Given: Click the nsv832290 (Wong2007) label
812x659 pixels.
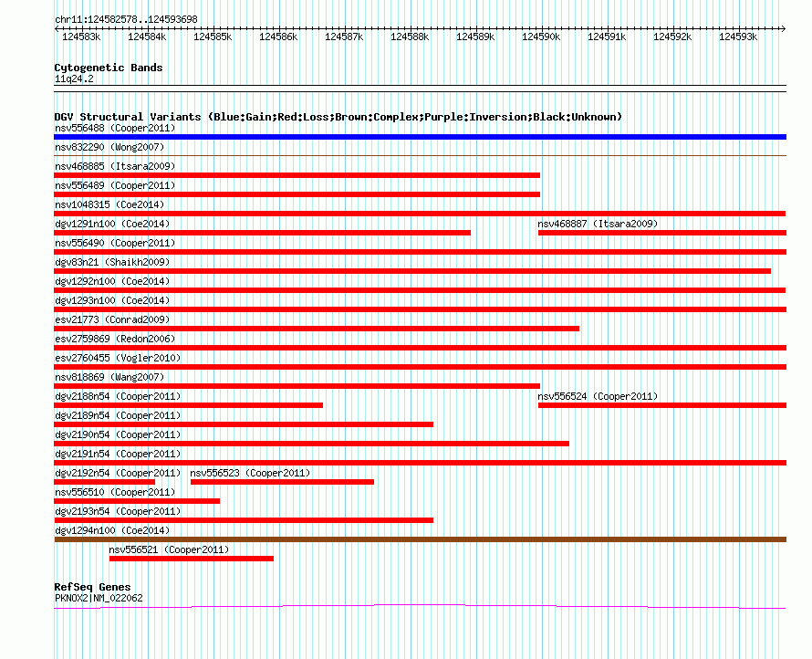Looking at the screenshot, I should coord(109,147).
